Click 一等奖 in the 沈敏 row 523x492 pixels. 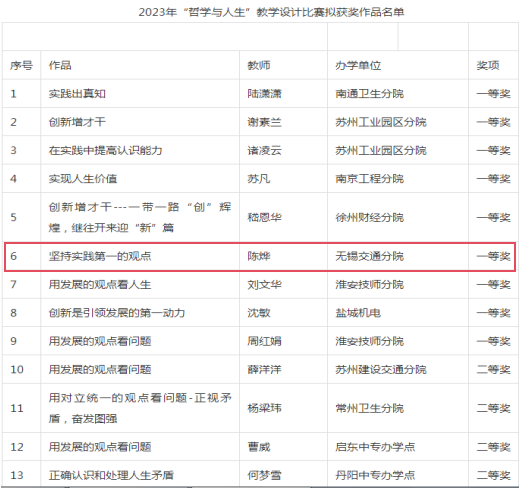(x=493, y=313)
